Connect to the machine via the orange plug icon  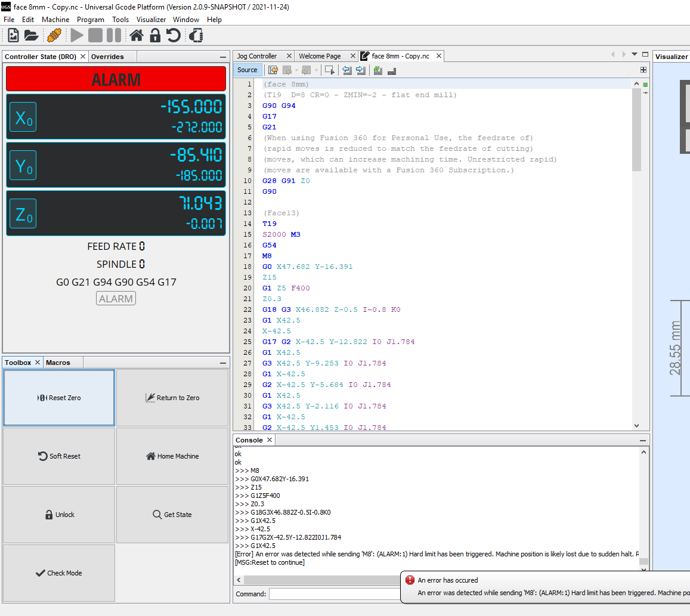coord(53,35)
